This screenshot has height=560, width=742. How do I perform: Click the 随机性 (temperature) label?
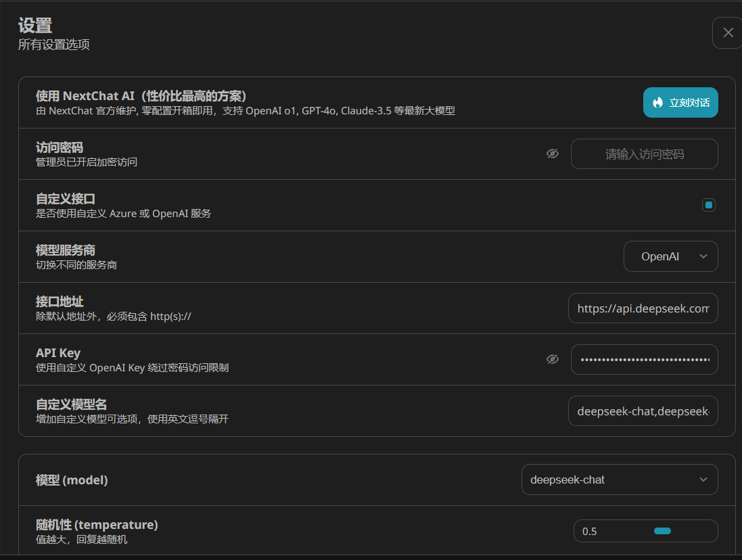[x=97, y=525]
